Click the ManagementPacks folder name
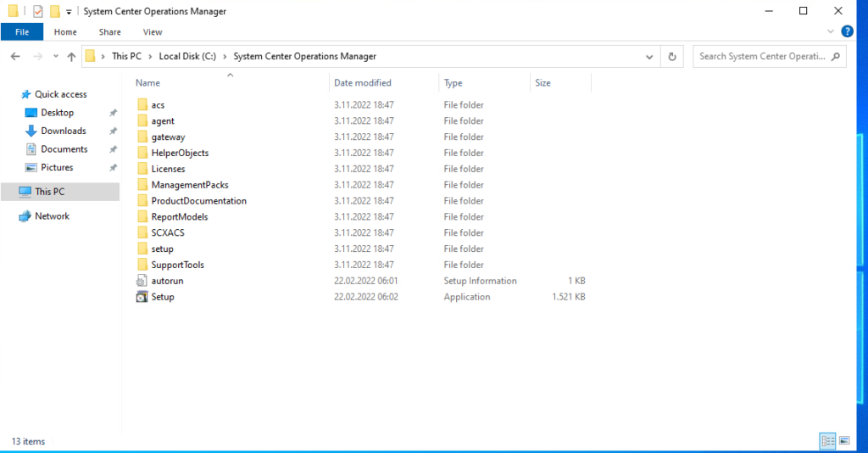Screen dimensions: 868x453 click(190, 185)
